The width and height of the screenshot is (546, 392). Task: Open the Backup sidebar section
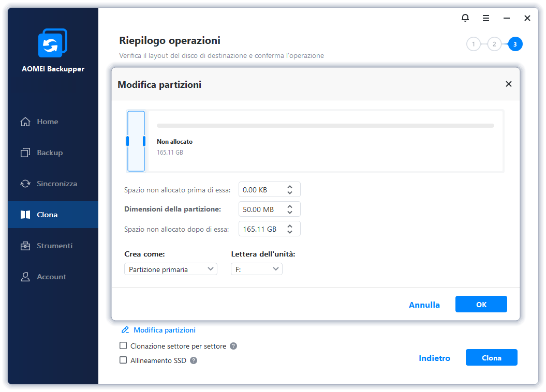click(50, 153)
